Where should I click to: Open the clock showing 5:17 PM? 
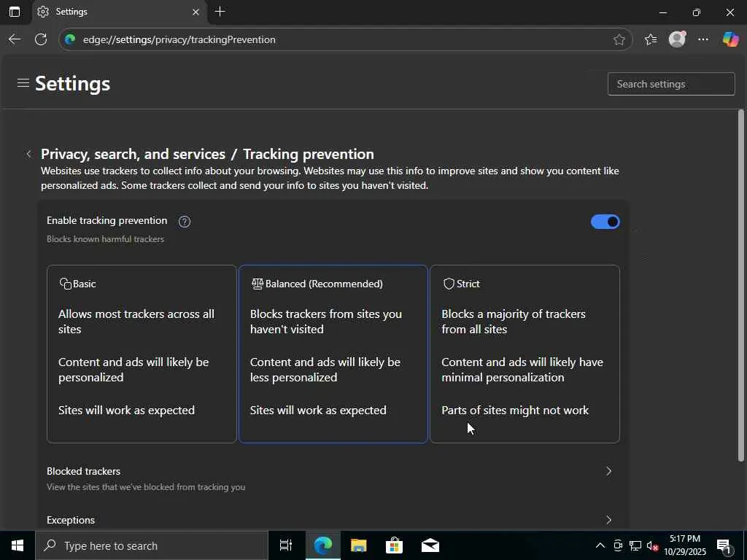tap(685, 545)
